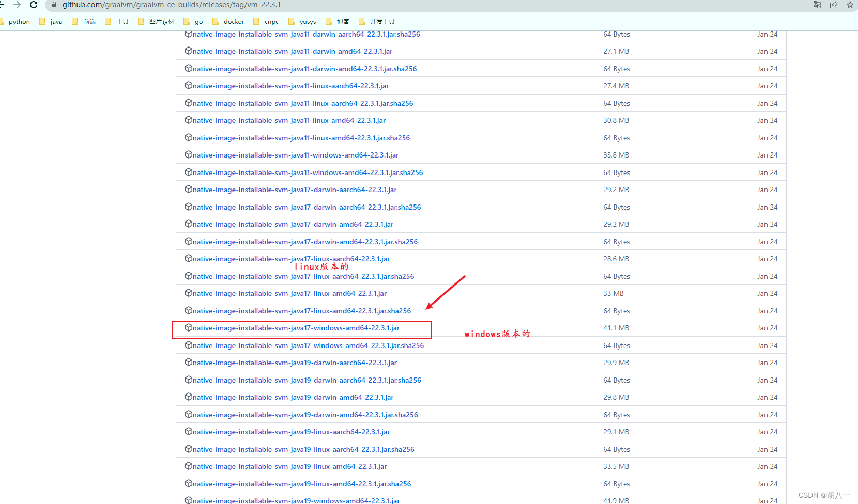Download java17-windows-amd64-22.3.1.jar file
The height and width of the screenshot is (504, 858).
tap(296, 328)
